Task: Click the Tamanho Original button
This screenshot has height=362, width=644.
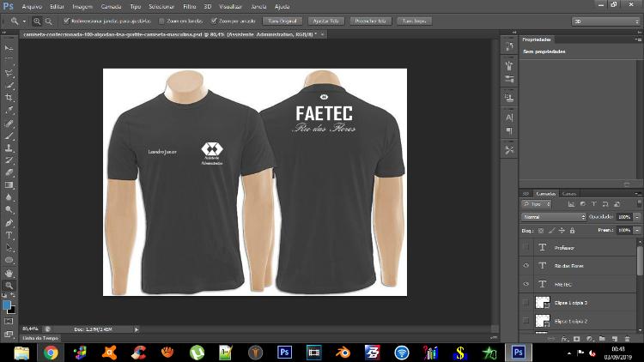Action: click(283, 21)
